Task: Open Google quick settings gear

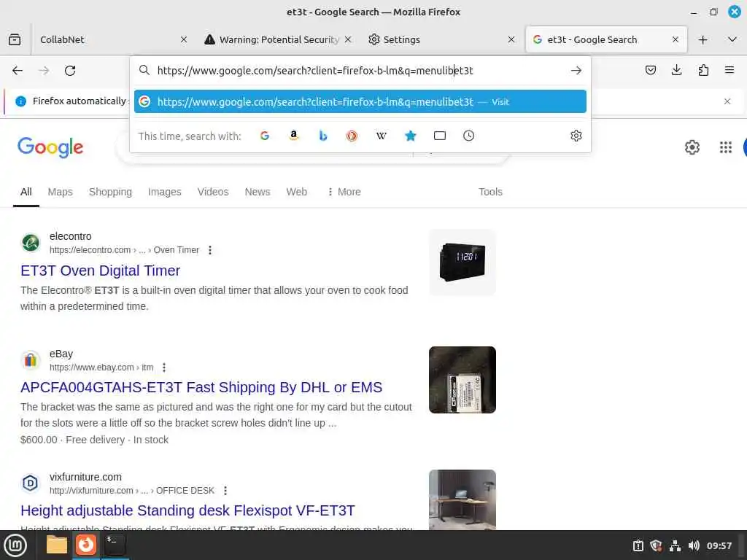Action: click(x=692, y=147)
